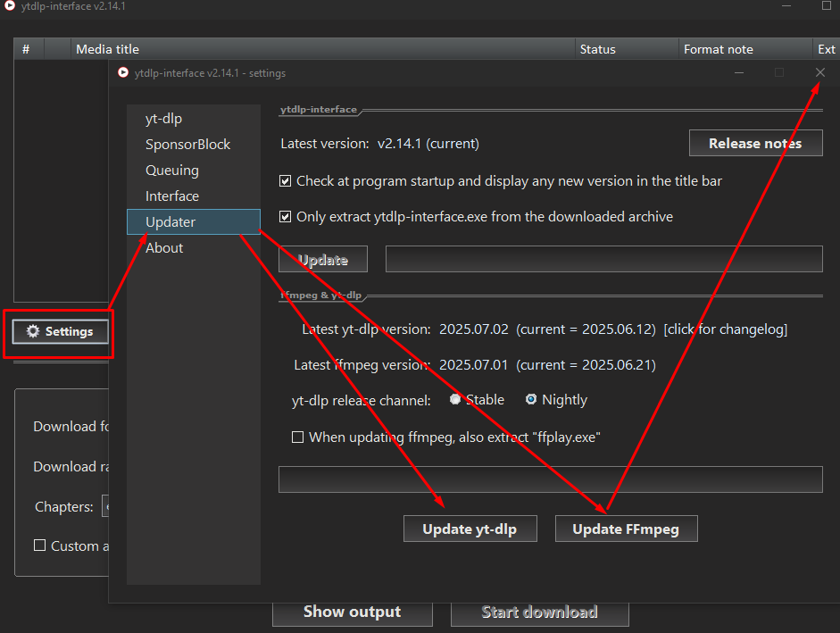Toggle check at program startup checkbox
840x633 pixels.
[x=286, y=181]
